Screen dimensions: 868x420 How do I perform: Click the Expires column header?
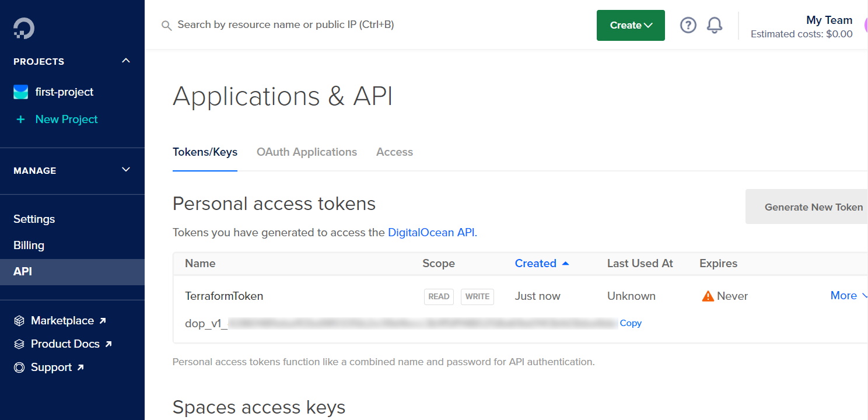coord(718,264)
